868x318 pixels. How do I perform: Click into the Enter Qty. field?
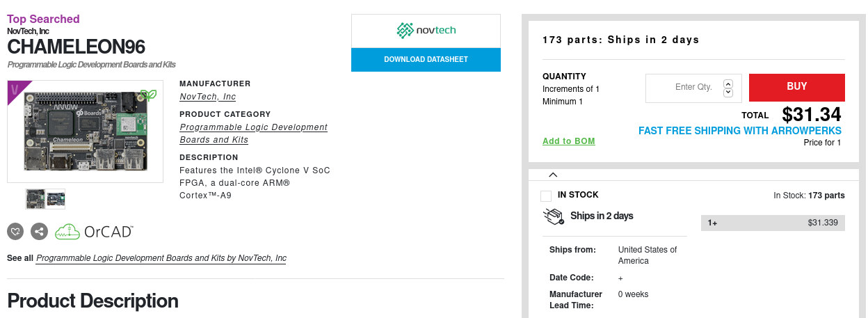click(x=684, y=88)
